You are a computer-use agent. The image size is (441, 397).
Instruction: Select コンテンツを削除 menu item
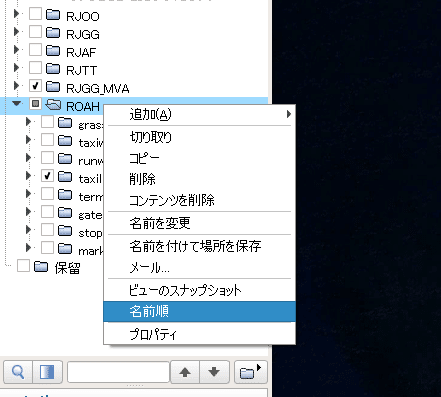point(199,200)
